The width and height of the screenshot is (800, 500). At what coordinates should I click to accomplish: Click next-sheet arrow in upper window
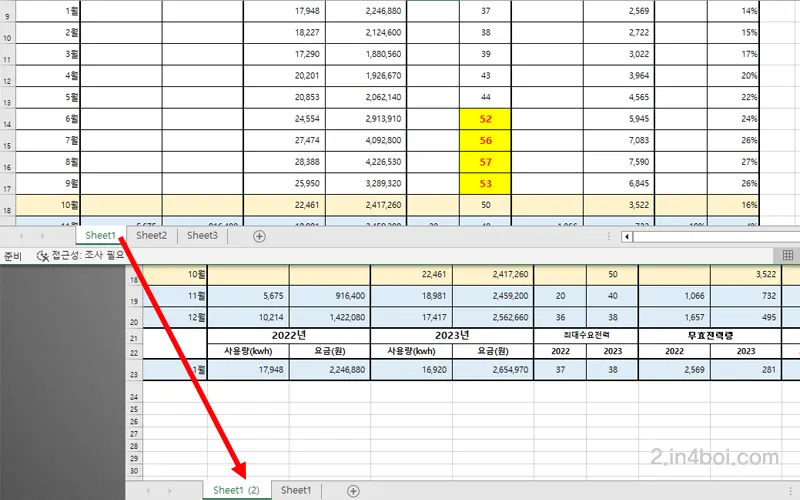pos(42,236)
